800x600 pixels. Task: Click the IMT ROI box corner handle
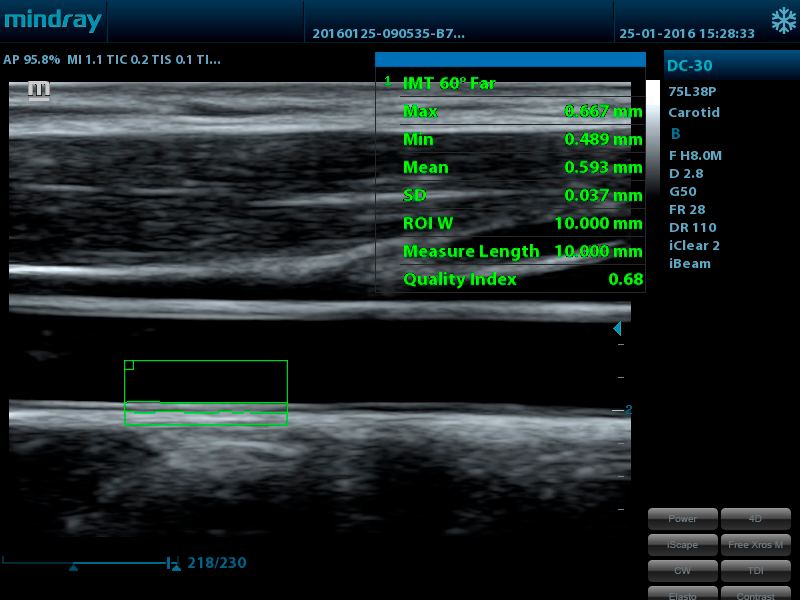click(x=129, y=366)
